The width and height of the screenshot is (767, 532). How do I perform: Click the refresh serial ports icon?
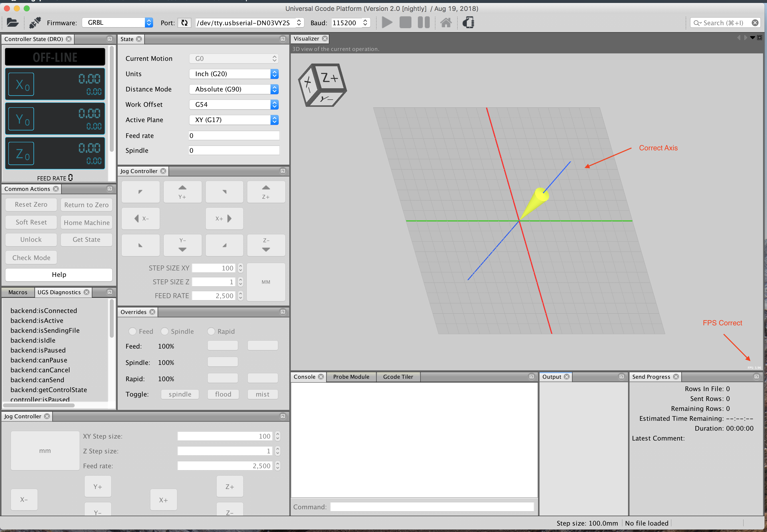184,23
